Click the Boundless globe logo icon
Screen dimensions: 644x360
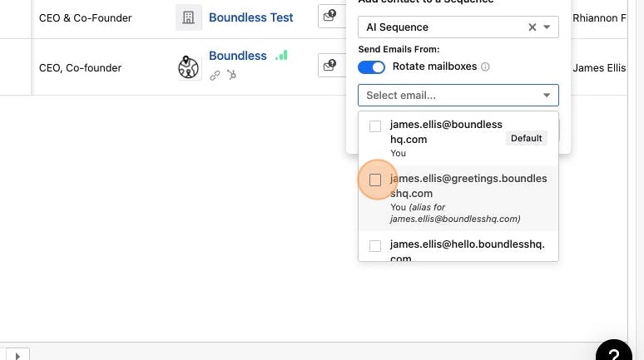(189, 67)
